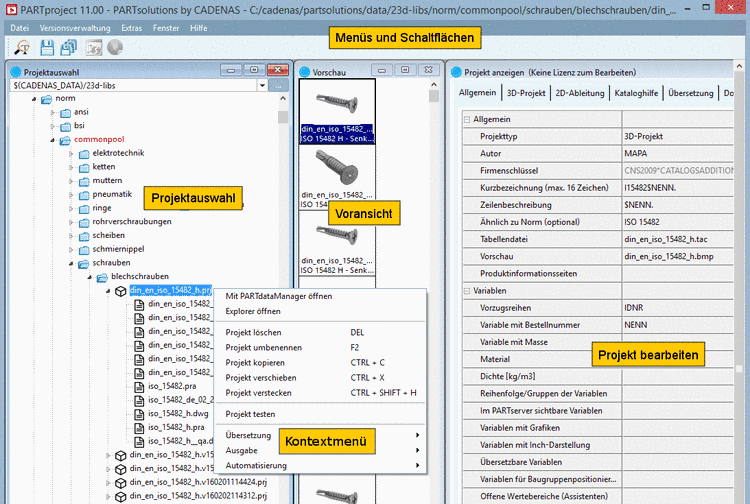Open the Hilfe menu
Screen dimensions: 750x504
tap(199, 28)
